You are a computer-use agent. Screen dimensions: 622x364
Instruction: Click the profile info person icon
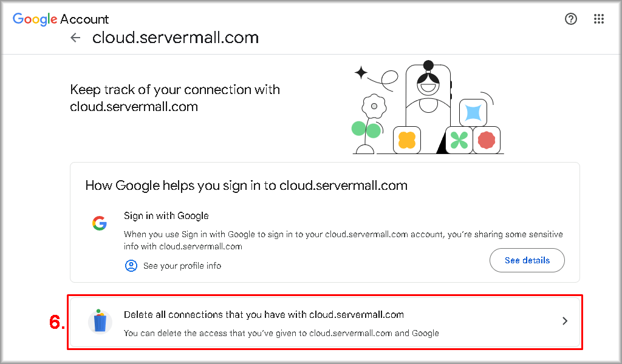(x=131, y=266)
